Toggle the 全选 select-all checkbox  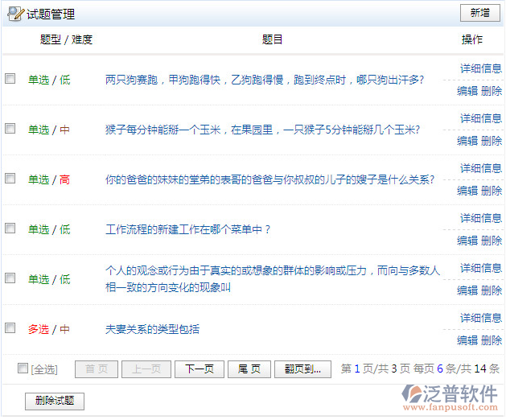tap(23, 368)
